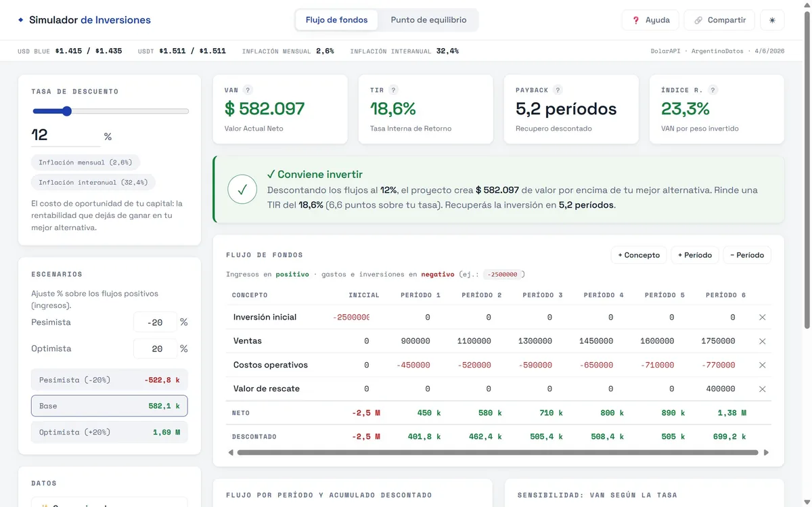Open the Ayuda help button
The width and height of the screenshot is (812, 507).
coord(650,20)
